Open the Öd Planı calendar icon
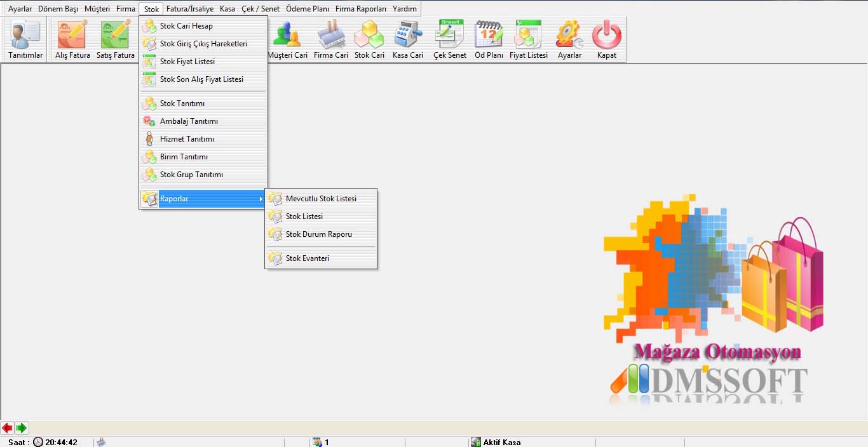This screenshot has width=868, height=447. 489,39
